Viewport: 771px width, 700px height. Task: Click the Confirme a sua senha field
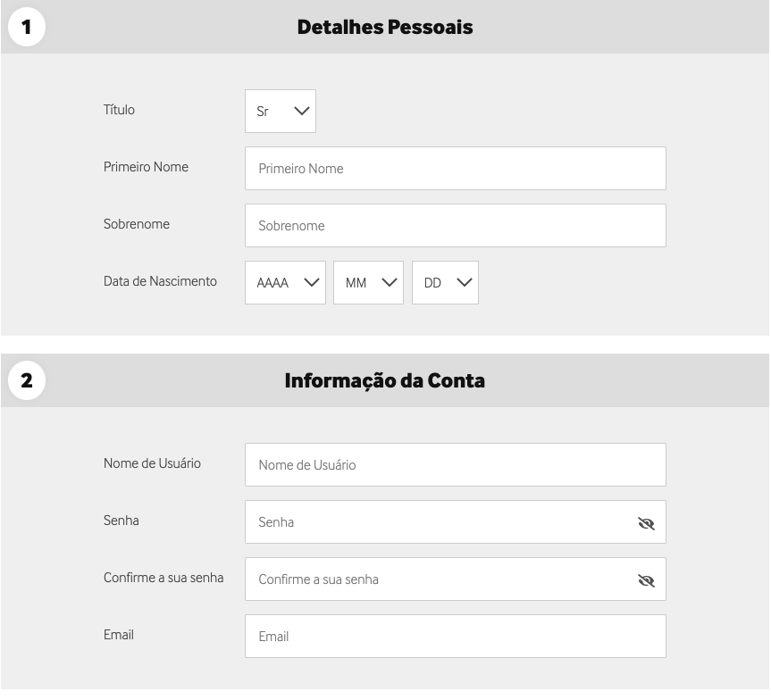point(438,579)
